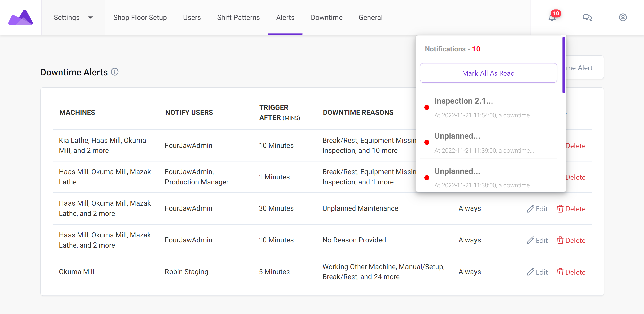
Task: Click 'FourJawAdmin, Production Manager' cell
Action: [196, 177]
